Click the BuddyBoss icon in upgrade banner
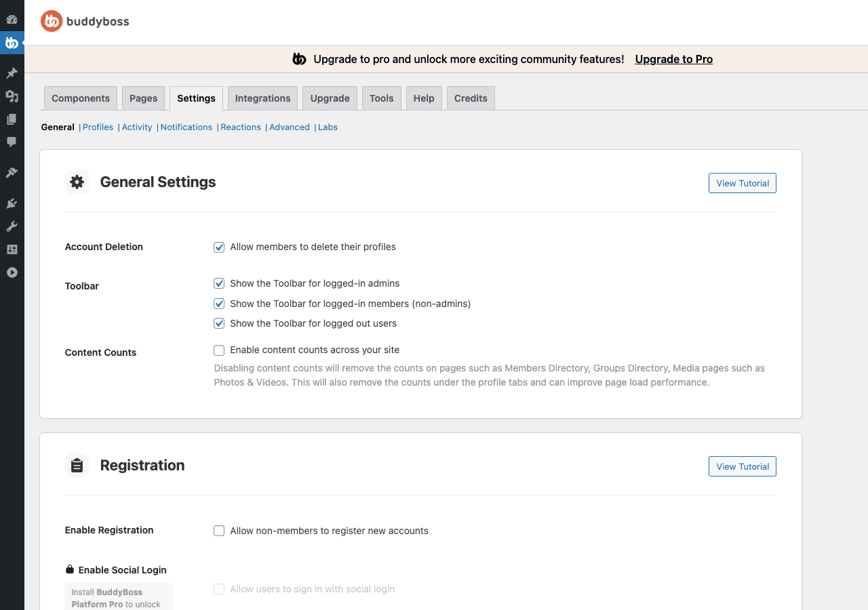The width and height of the screenshot is (868, 610). (x=299, y=59)
